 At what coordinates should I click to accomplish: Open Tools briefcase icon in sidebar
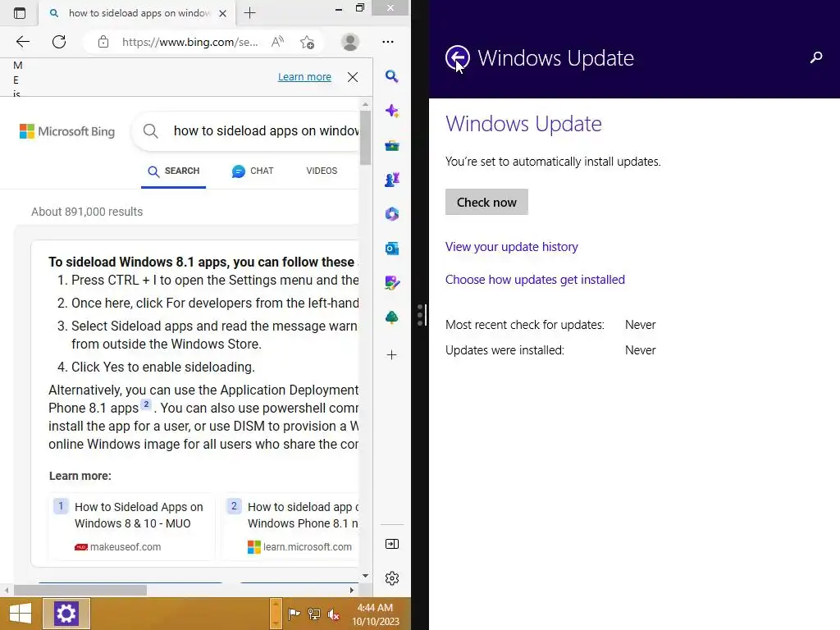[x=391, y=145]
